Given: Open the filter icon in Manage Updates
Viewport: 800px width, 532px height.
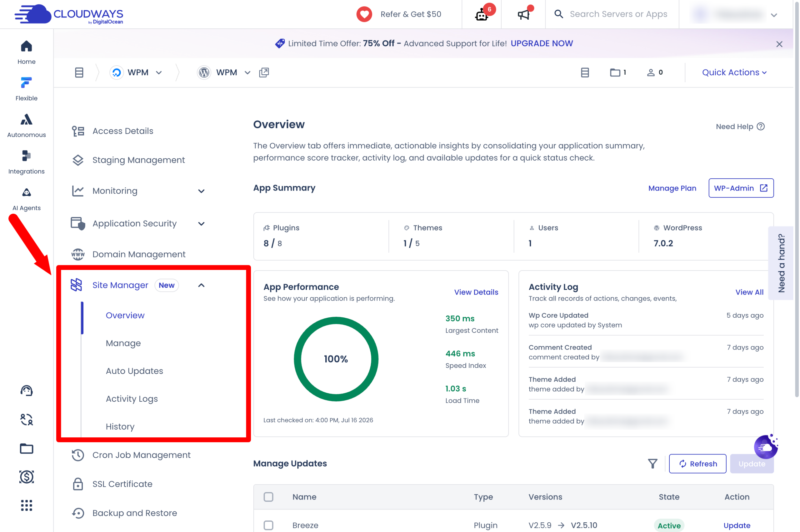Looking at the screenshot, I should click(652, 464).
